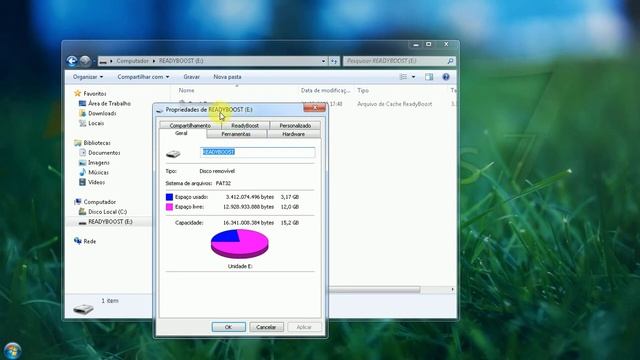640x360 pixels.
Task: Click the refresh button beside address bar
Action: pyautogui.click(x=334, y=61)
